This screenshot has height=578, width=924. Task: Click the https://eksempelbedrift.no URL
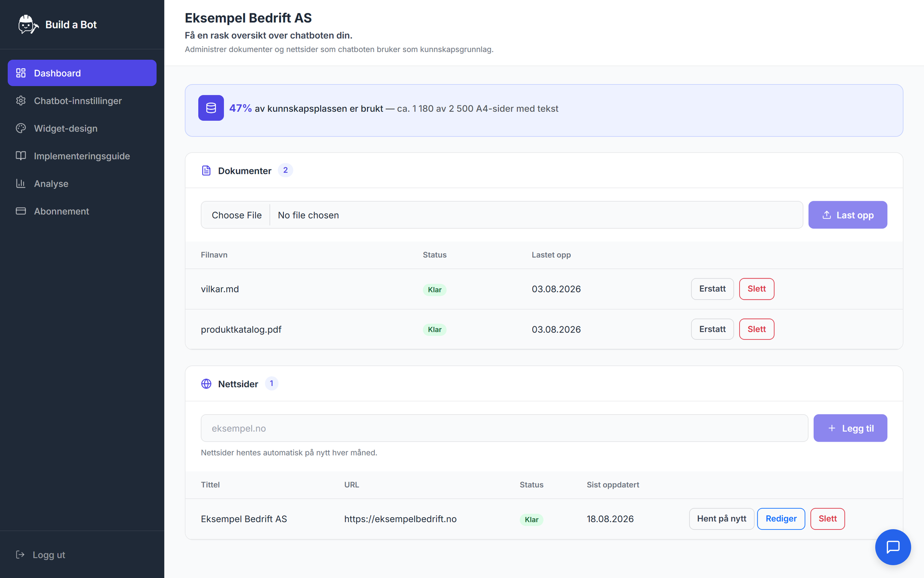click(x=400, y=519)
